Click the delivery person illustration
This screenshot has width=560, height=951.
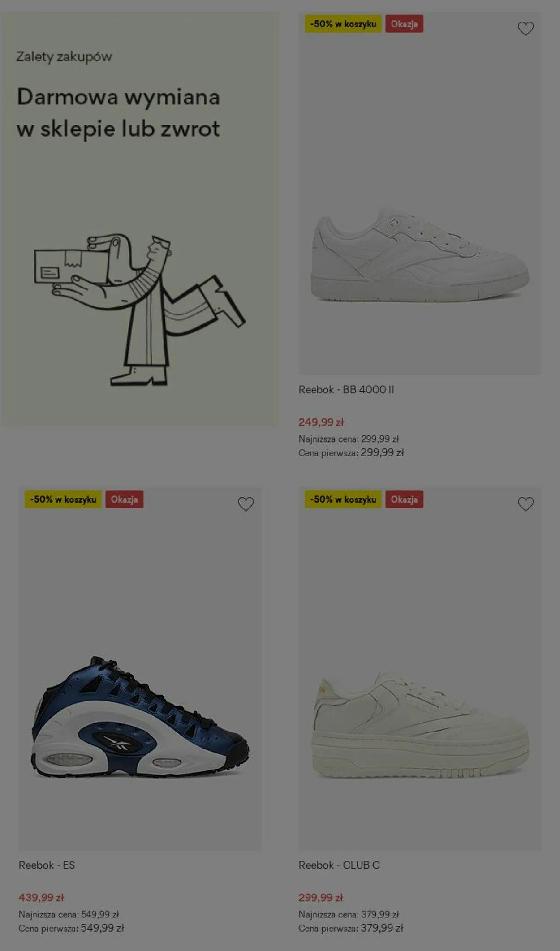point(139,310)
